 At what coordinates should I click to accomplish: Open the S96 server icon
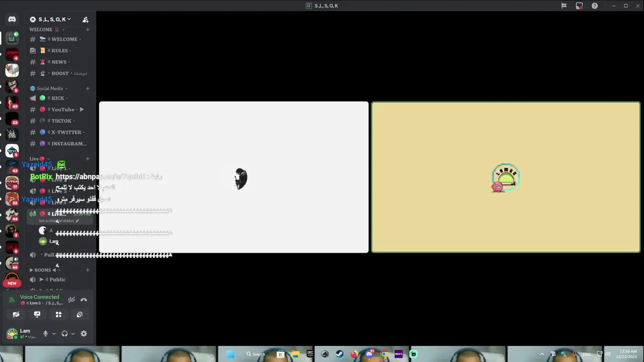pos(12,135)
